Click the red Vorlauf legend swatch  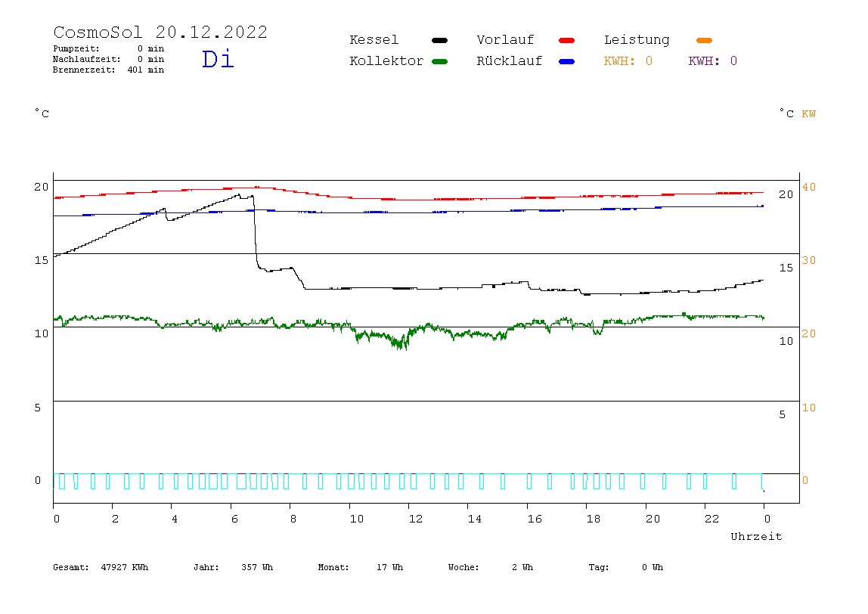pyautogui.click(x=567, y=40)
